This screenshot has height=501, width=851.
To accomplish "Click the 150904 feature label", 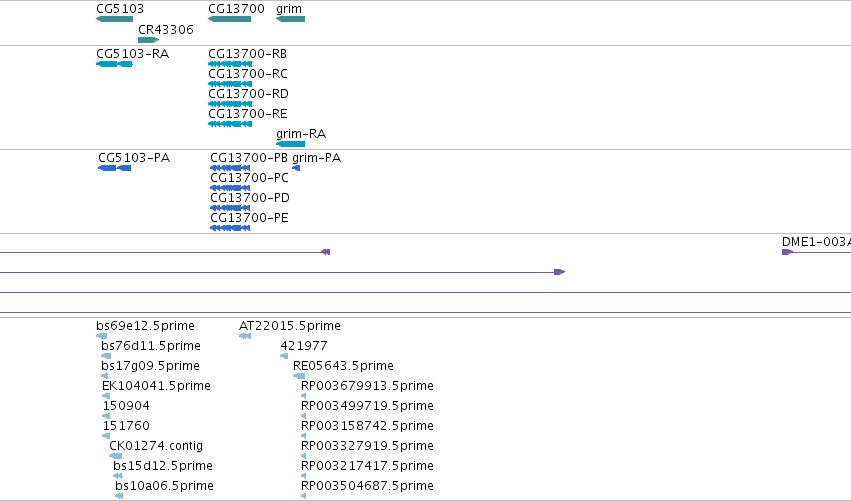I will tap(126, 406).
